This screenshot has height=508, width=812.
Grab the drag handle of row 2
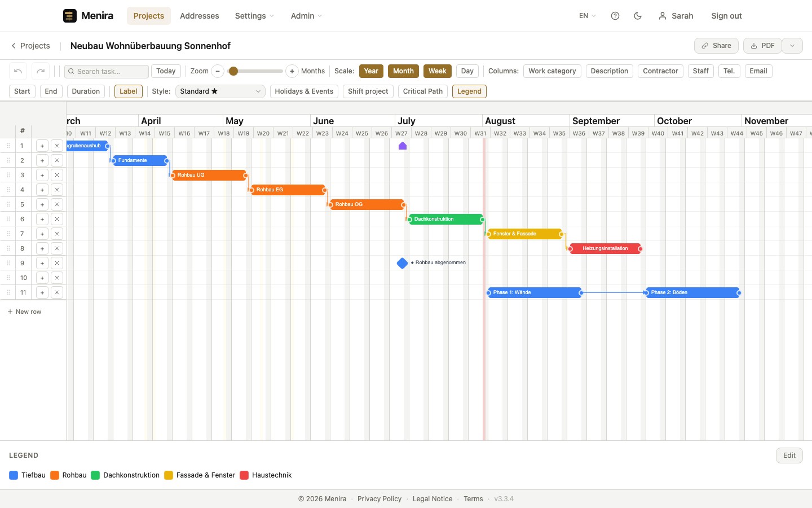(8, 160)
